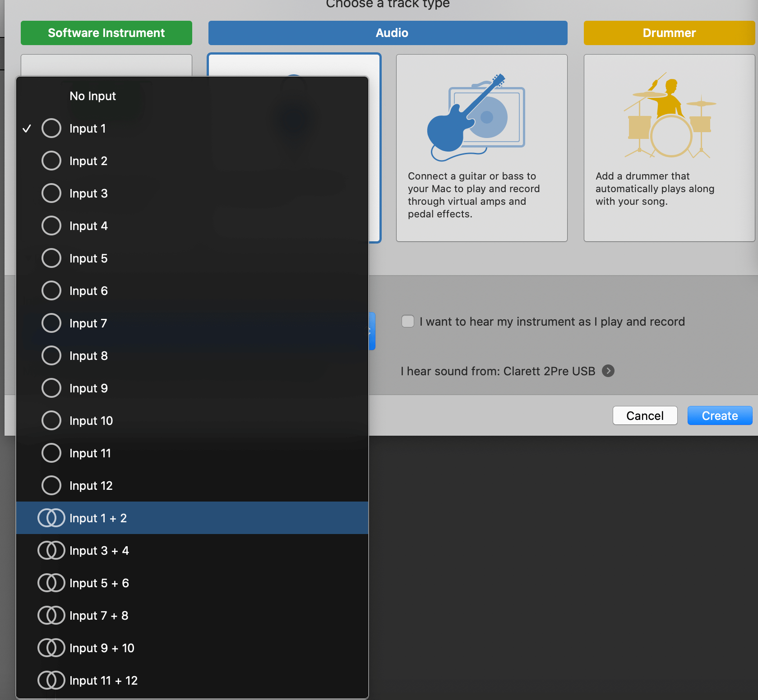This screenshot has width=758, height=700.
Task: Click the stereo pair icon beside Input 3 + 4
Action: (51, 550)
